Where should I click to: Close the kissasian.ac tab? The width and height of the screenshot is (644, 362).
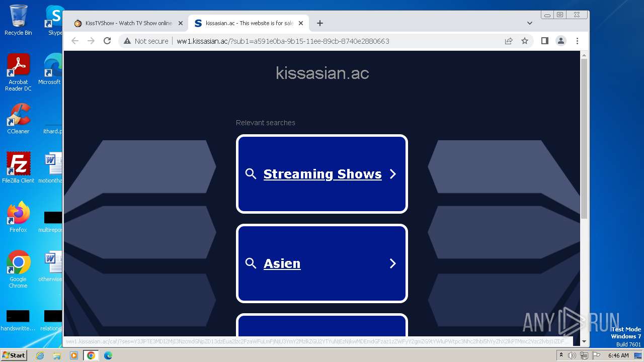[301, 23]
